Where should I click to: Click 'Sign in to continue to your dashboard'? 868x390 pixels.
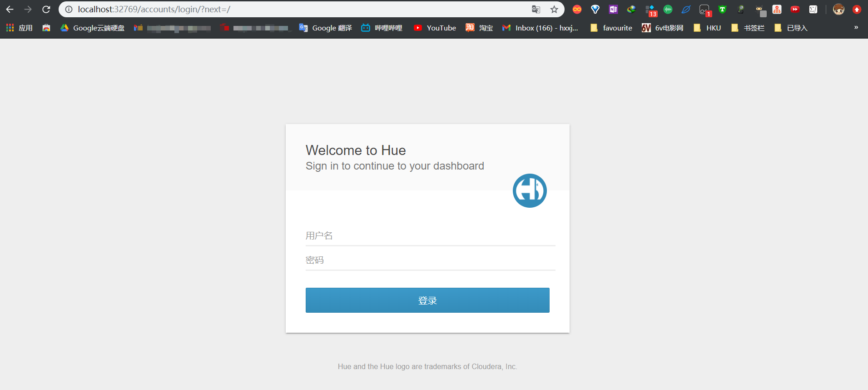(x=395, y=166)
